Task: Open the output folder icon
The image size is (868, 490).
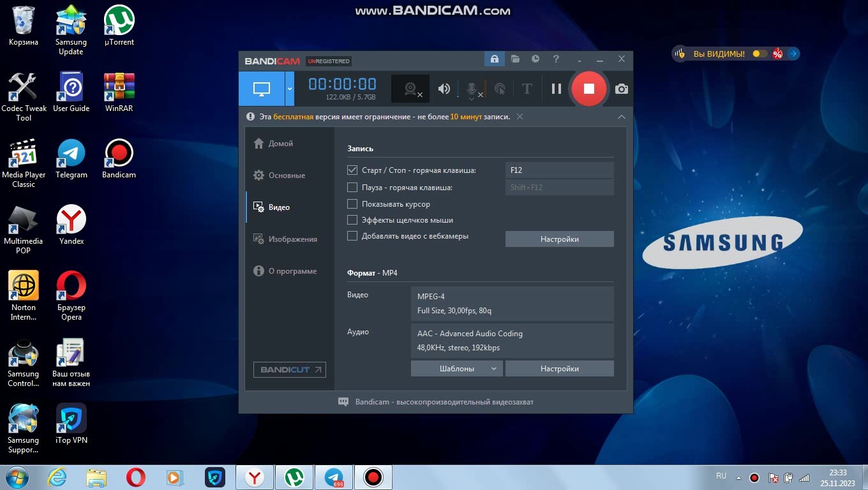Action: point(515,59)
